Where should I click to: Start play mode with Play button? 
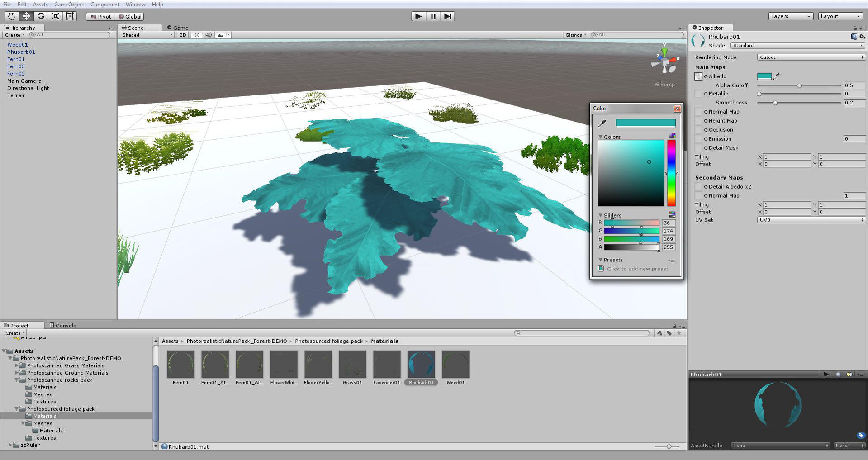[x=418, y=16]
